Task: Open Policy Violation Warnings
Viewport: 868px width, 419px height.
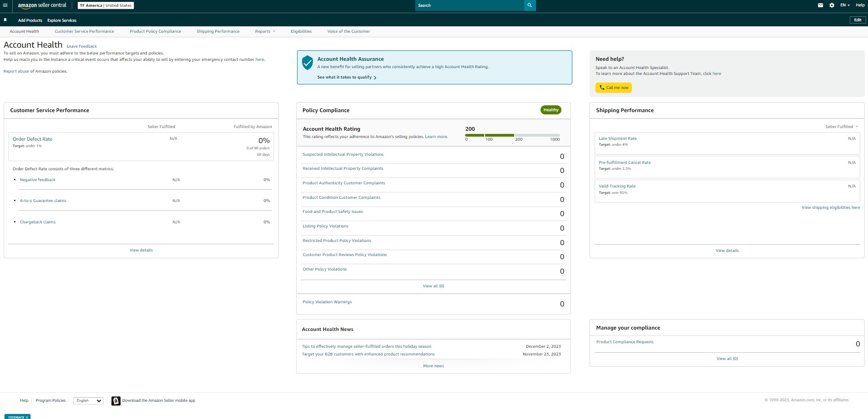Action: tap(327, 302)
